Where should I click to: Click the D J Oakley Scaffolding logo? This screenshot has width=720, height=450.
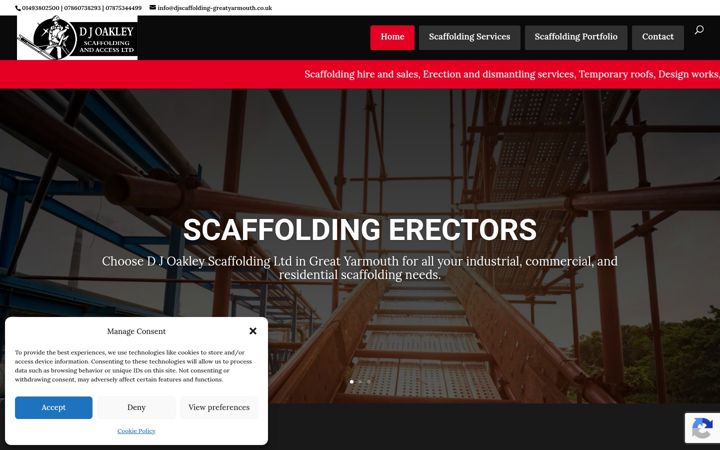point(77,37)
